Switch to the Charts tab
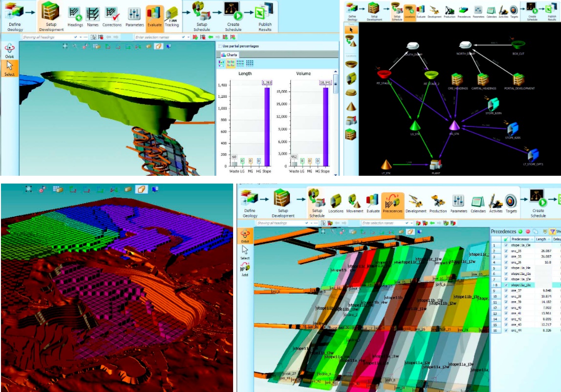The height and width of the screenshot is (392, 561). (x=230, y=55)
